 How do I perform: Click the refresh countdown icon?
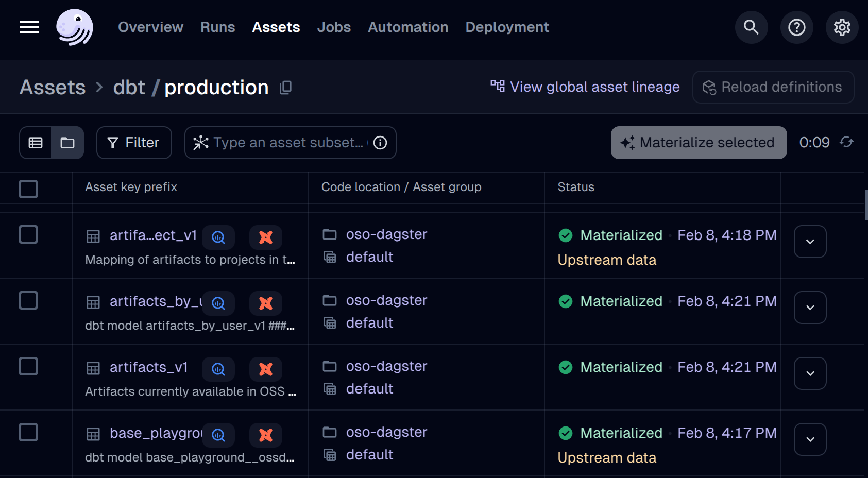[x=846, y=142]
